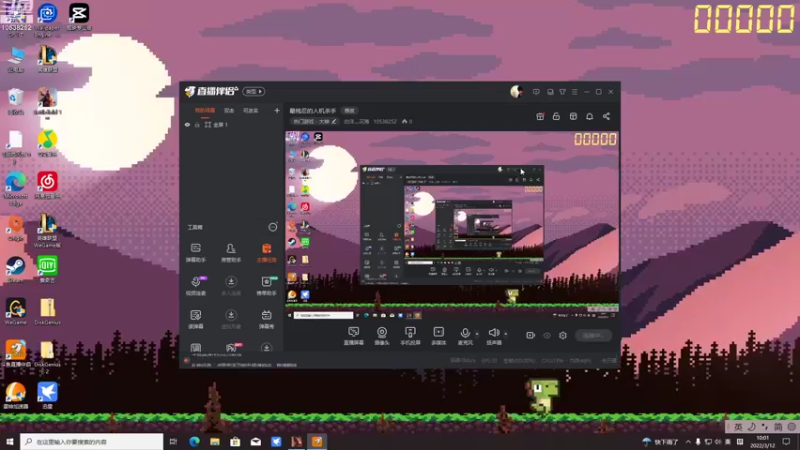Open the 推荐助手 tool with NEW badge

pos(266,286)
